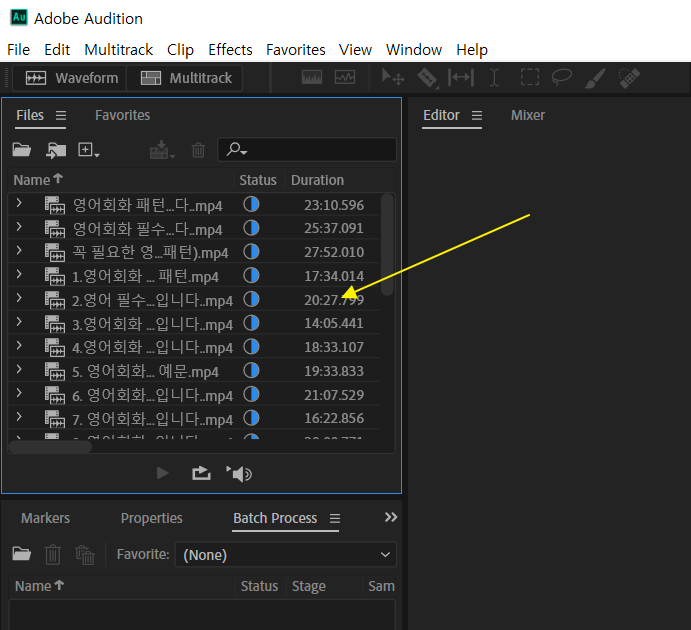The width and height of the screenshot is (691, 630).
Task: Click Insert into Multitrack icon
Action: 162,150
